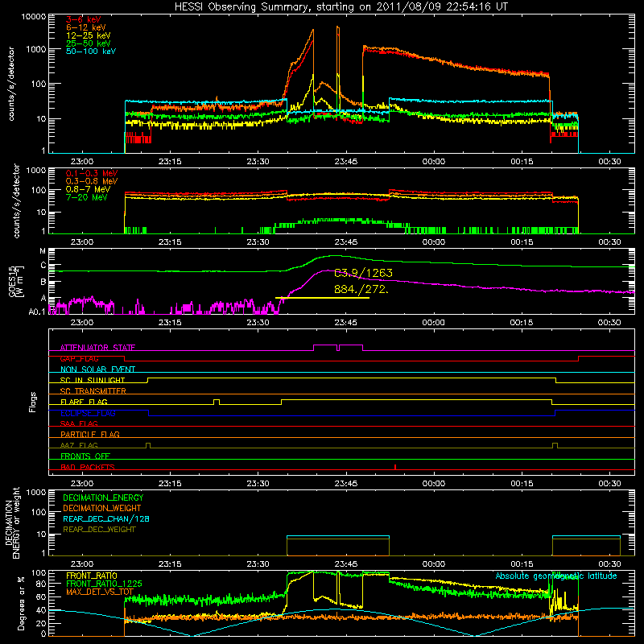The height and width of the screenshot is (644, 644).
Task: Pick the NON_SOLAR_EVENT flag label
Action: [x=97, y=369]
